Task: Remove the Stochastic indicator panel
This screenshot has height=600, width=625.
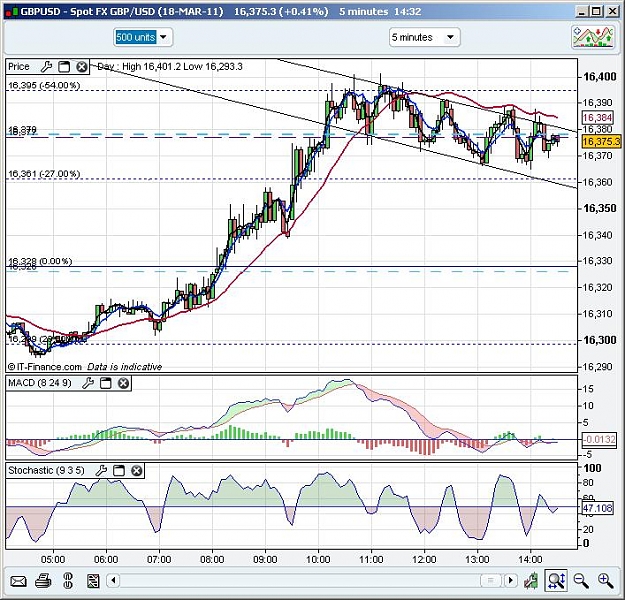Action: coord(137,470)
